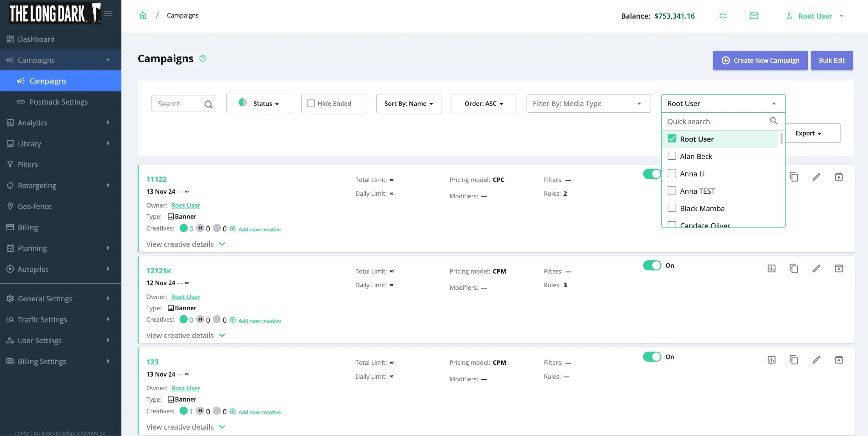The width and height of the screenshot is (868, 436).
Task: Edit campaign 123 with the pencil icon
Action: pyautogui.click(x=816, y=360)
